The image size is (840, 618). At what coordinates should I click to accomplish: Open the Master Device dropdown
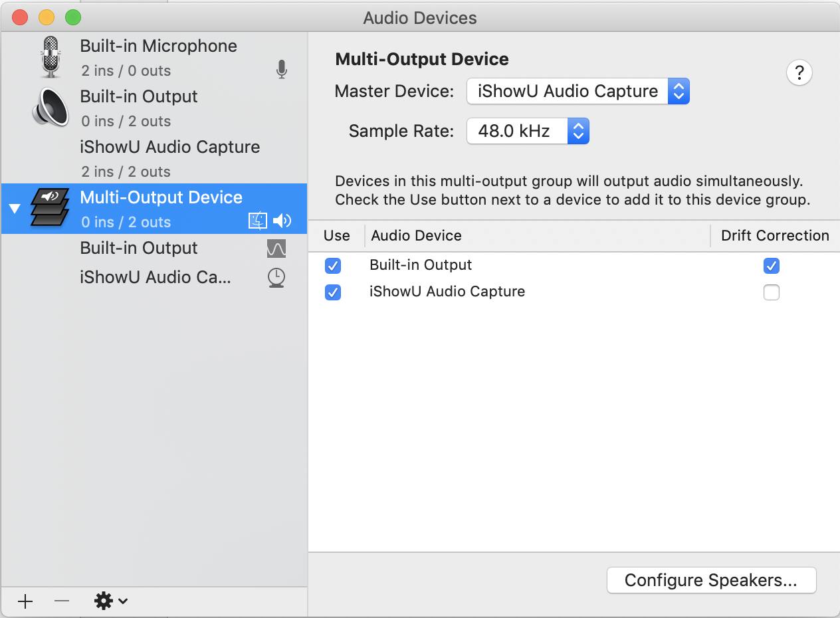click(578, 91)
